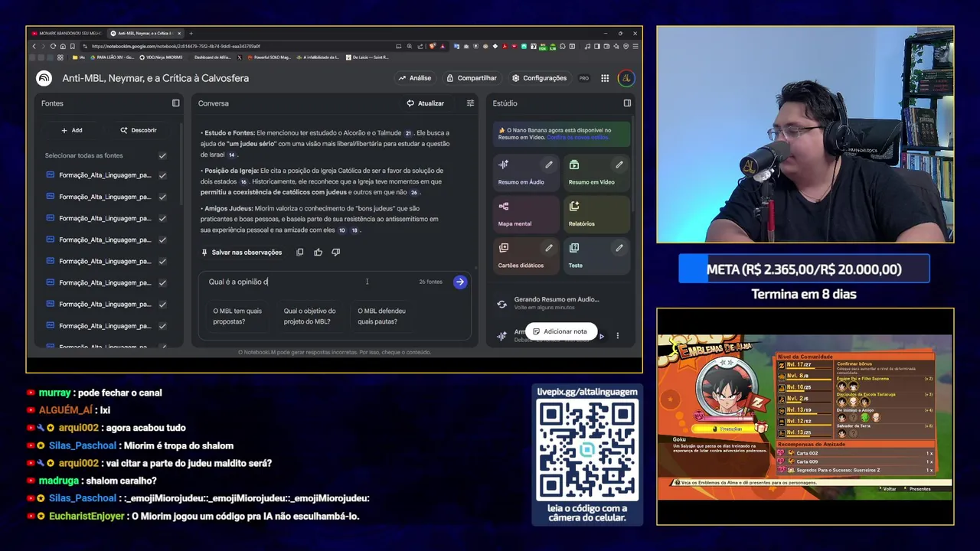Open Configurações in the NotebookLM header
The width and height of the screenshot is (980, 551).
coord(539,78)
